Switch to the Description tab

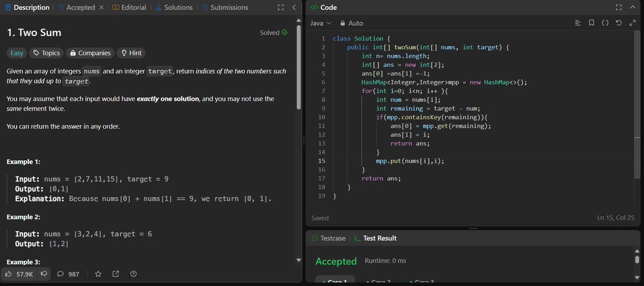27,8
